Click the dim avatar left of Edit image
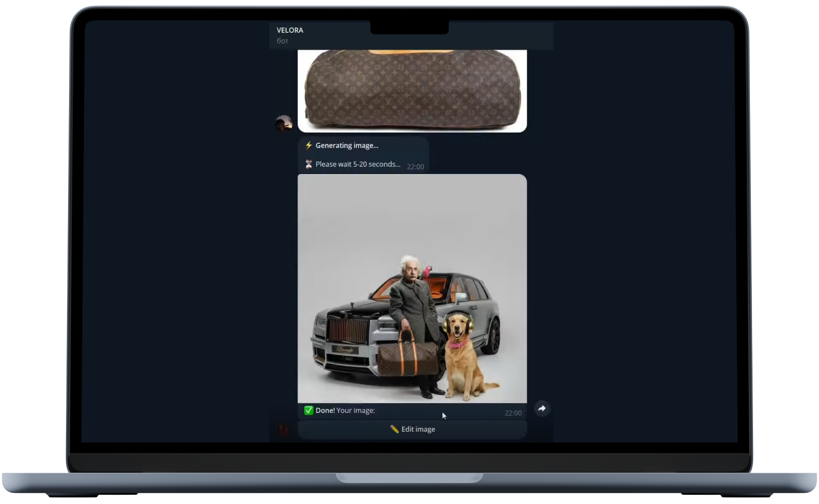 point(284,429)
